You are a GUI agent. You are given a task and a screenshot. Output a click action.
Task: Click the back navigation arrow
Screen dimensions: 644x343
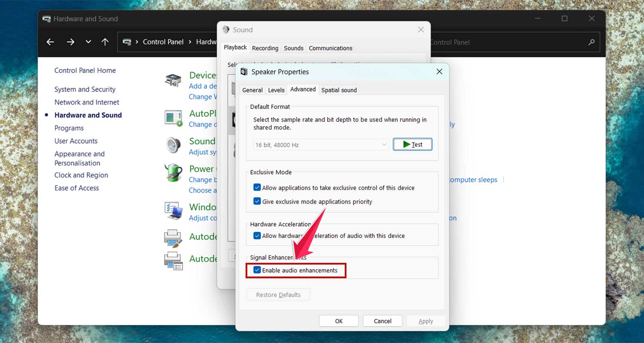[x=50, y=42]
